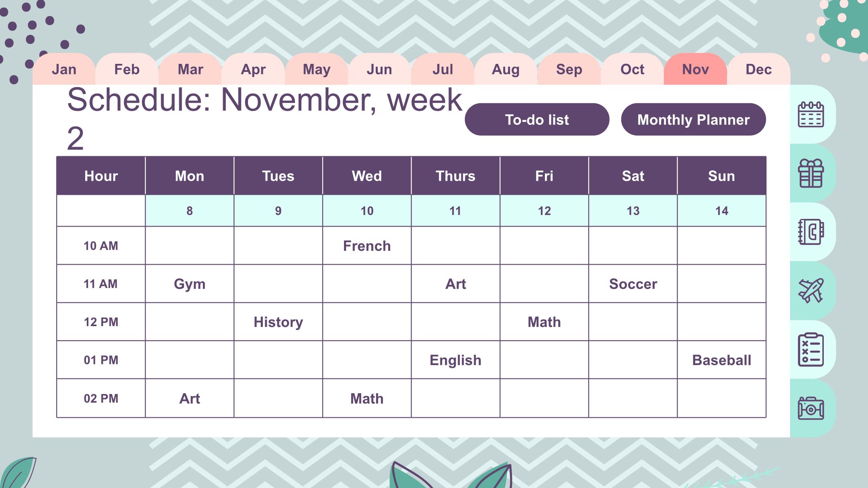Click the History entry on Tuesday

point(278,322)
